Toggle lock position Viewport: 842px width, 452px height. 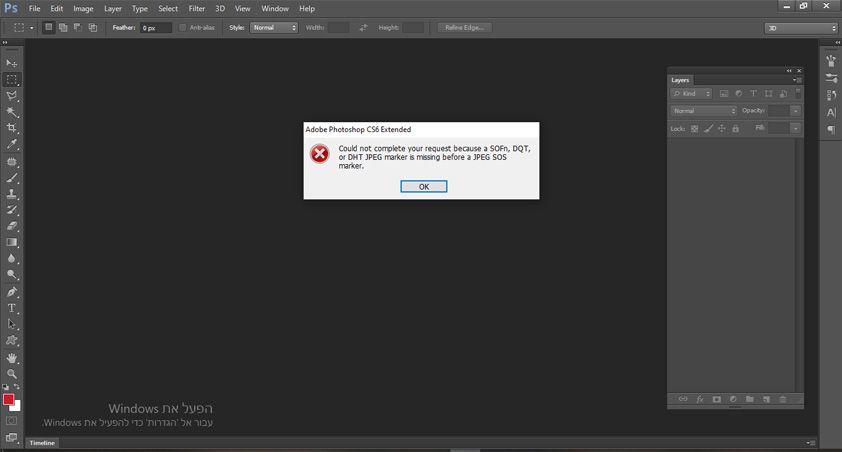pos(722,129)
